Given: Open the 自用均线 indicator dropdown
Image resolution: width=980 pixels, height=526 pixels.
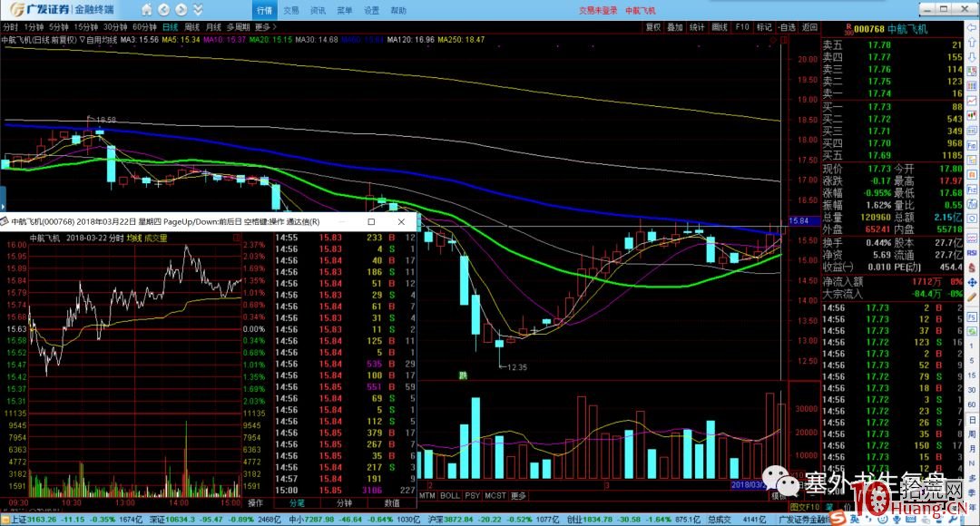Looking at the screenshot, I should click(x=98, y=40).
